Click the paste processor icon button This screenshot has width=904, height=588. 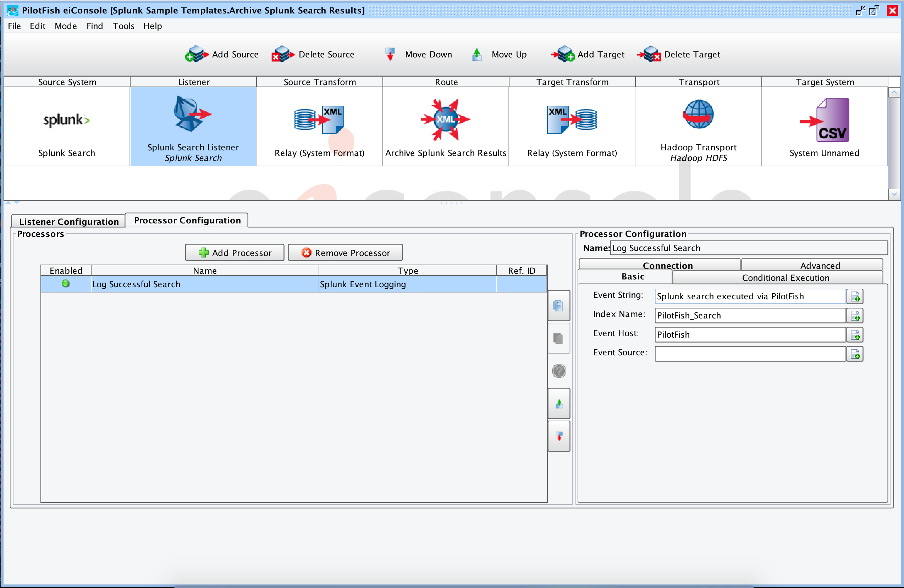559,338
